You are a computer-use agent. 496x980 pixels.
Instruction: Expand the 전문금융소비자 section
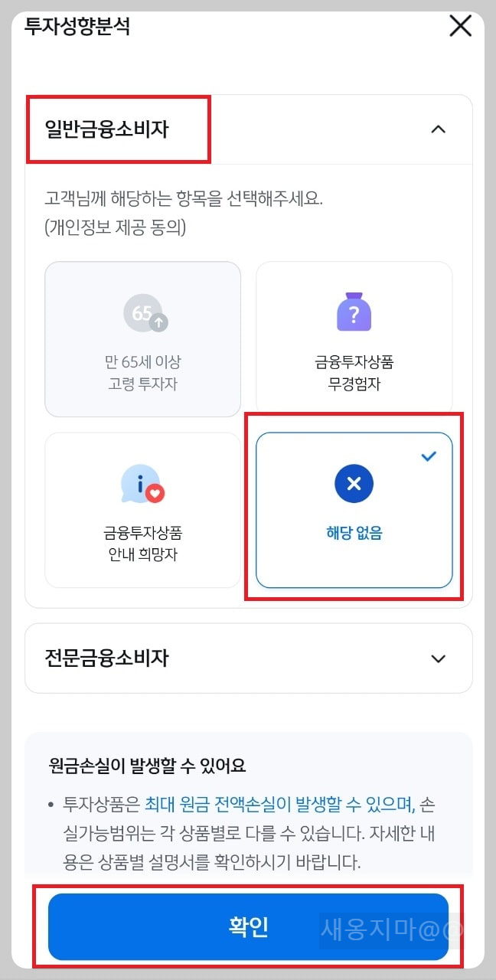248,658
